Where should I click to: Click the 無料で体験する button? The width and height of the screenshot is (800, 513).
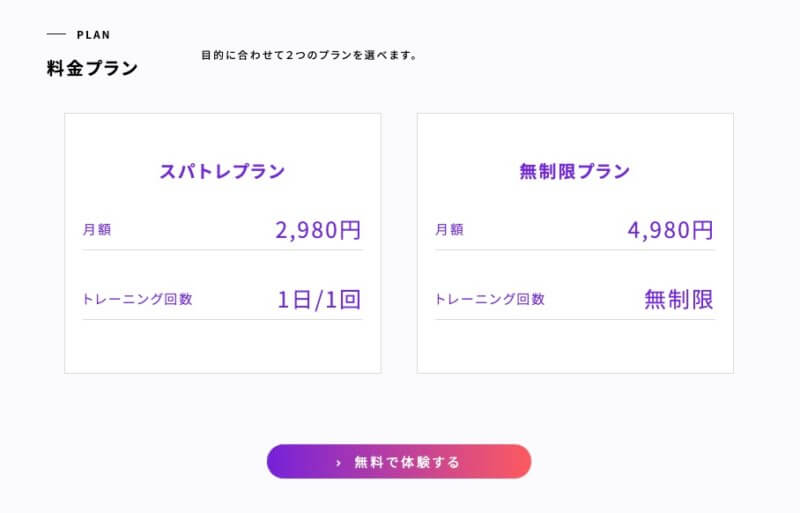coord(406,462)
